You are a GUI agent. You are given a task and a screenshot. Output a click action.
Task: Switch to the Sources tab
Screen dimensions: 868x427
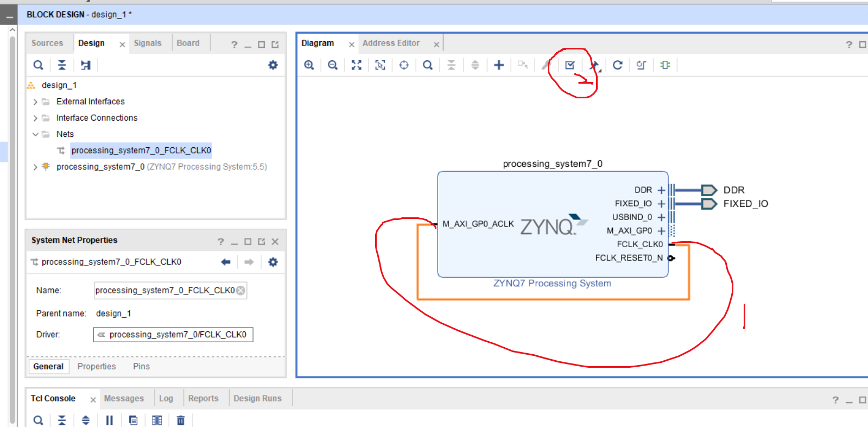pos(47,43)
